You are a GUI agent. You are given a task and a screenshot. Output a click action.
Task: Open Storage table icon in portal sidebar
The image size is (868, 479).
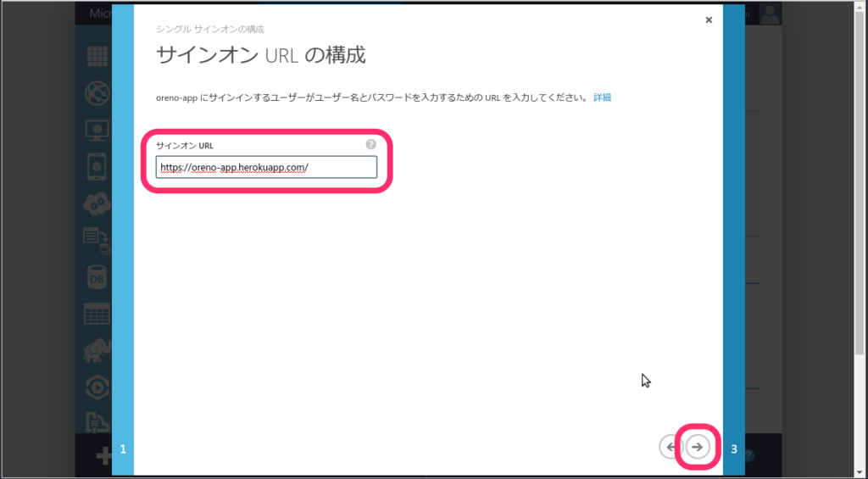(97, 314)
